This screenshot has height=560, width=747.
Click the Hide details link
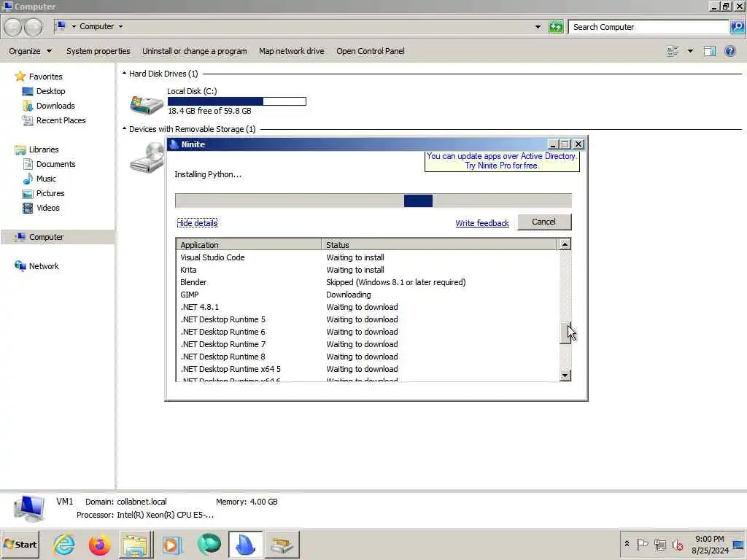tap(197, 223)
